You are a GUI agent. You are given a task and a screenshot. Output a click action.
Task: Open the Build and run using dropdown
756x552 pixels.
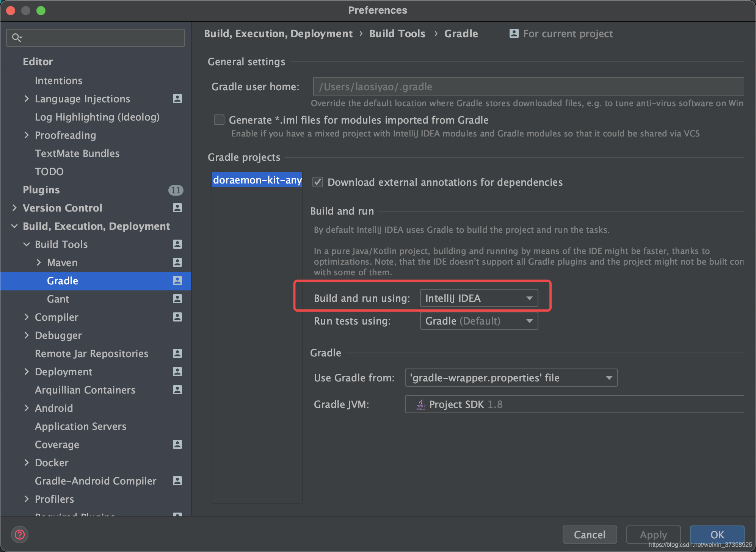click(x=479, y=298)
